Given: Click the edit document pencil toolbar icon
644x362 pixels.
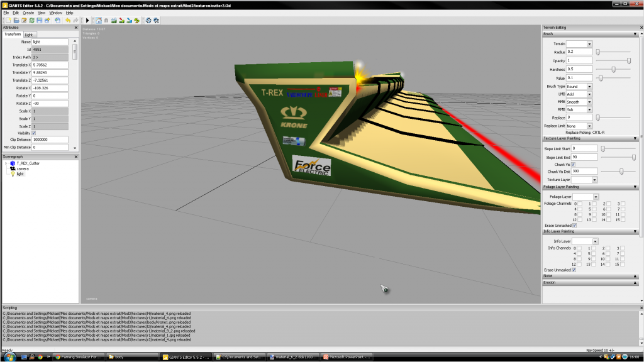Looking at the screenshot, I should (24, 20).
